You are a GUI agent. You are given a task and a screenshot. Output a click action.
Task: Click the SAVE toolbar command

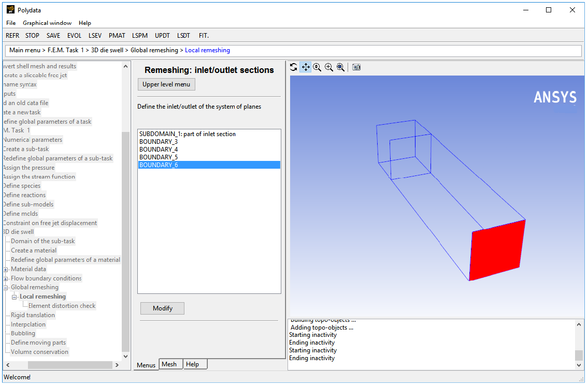pyautogui.click(x=53, y=36)
